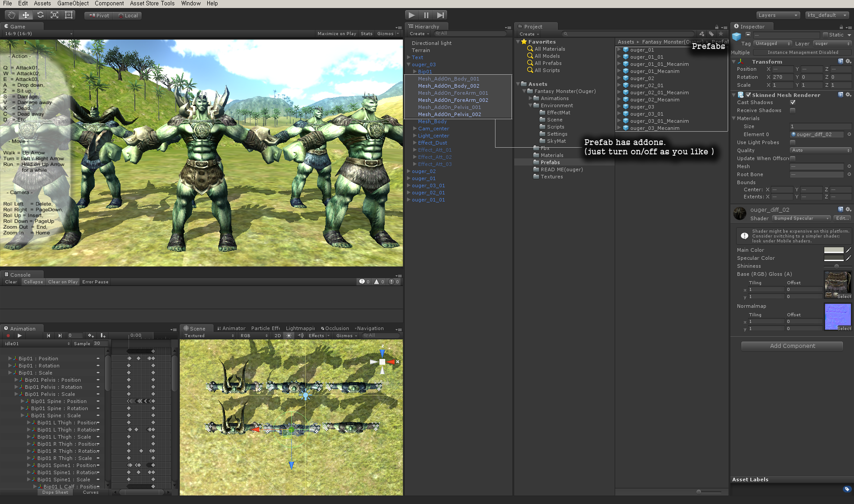Screen dimensions: 854x504
Task: Toggle Error Pause in Console
Action: coord(95,282)
